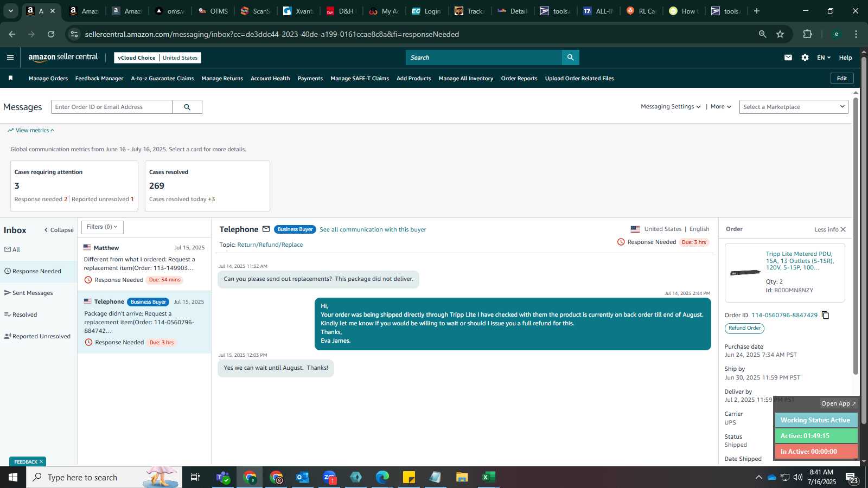Image resolution: width=868 pixels, height=488 pixels.
Task: Open Zoom from the taskbar
Action: [329, 477]
